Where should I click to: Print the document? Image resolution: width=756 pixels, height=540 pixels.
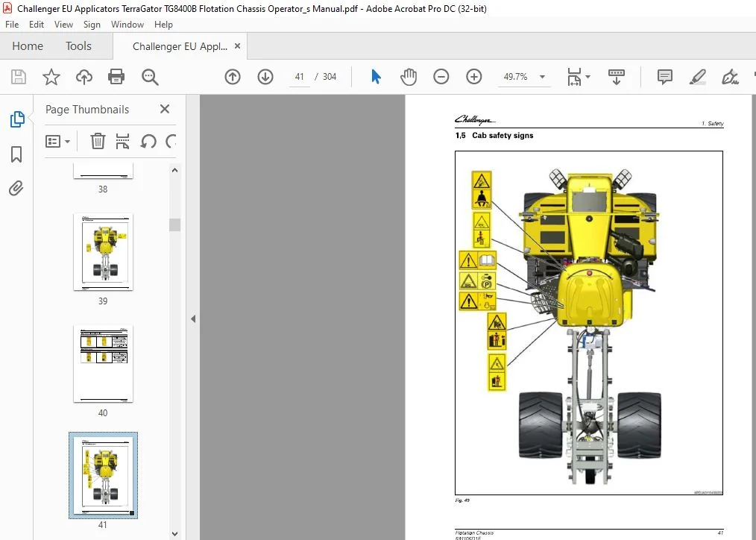coord(116,77)
